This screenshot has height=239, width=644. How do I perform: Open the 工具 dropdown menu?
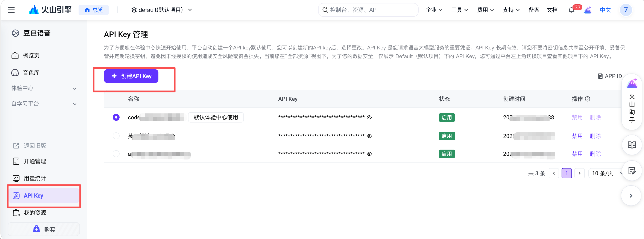(x=460, y=10)
